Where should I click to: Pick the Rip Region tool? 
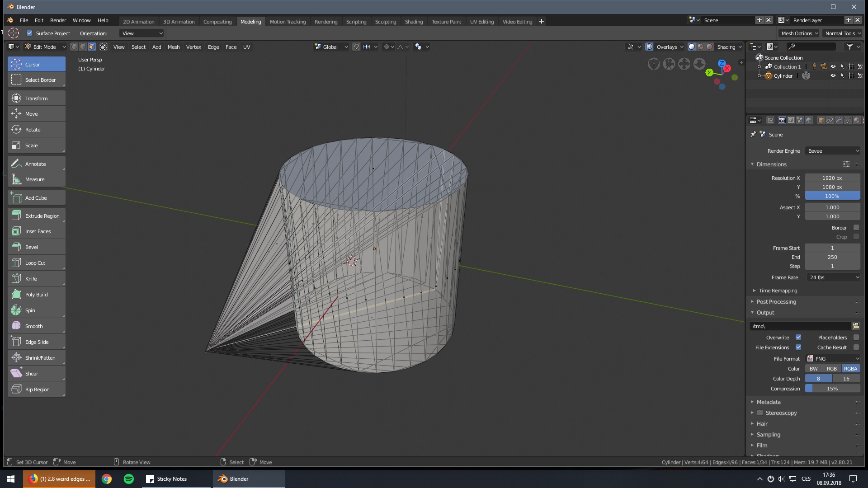(x=37, y=389)
